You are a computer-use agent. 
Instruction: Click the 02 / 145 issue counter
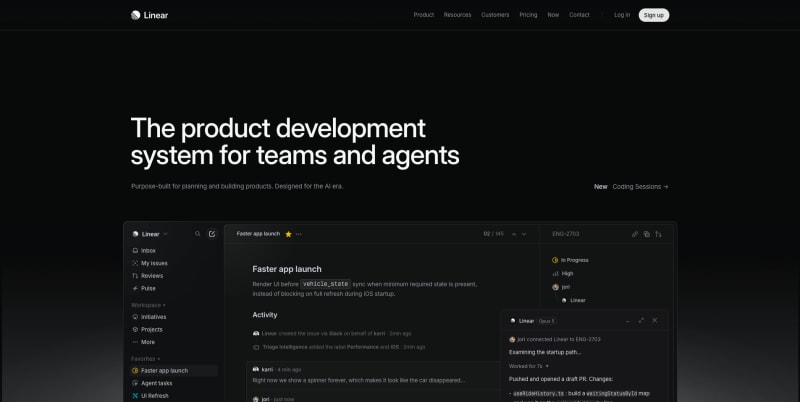[493, 234]
